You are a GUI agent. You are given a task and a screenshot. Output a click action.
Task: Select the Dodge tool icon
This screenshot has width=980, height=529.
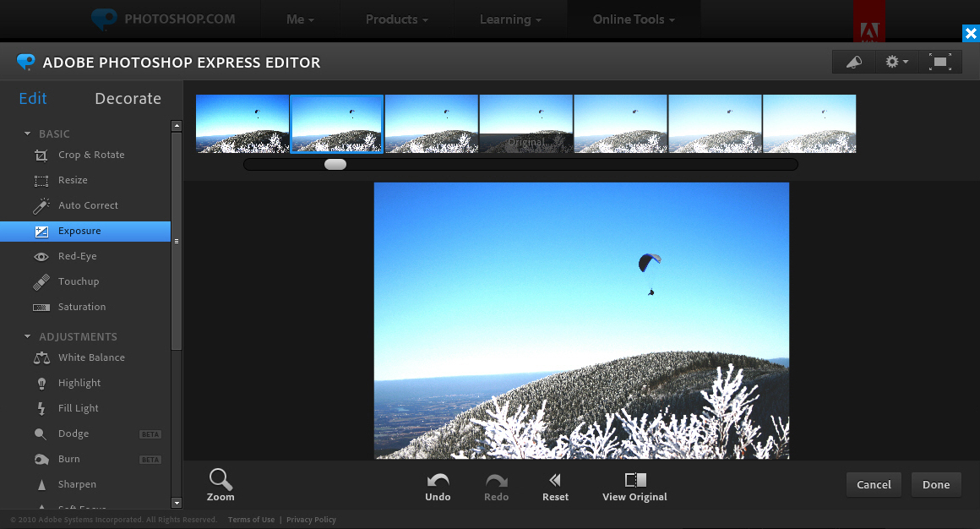(x=41, y=434)
